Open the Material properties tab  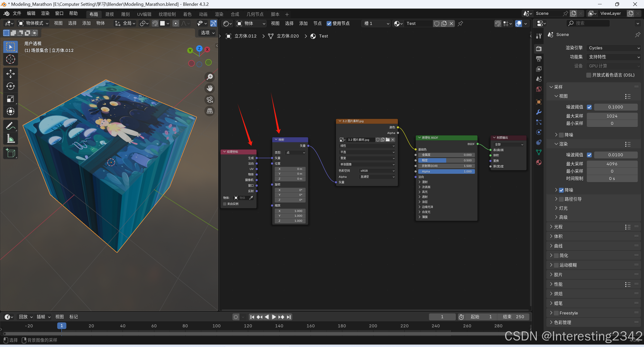tap(539, 162)
